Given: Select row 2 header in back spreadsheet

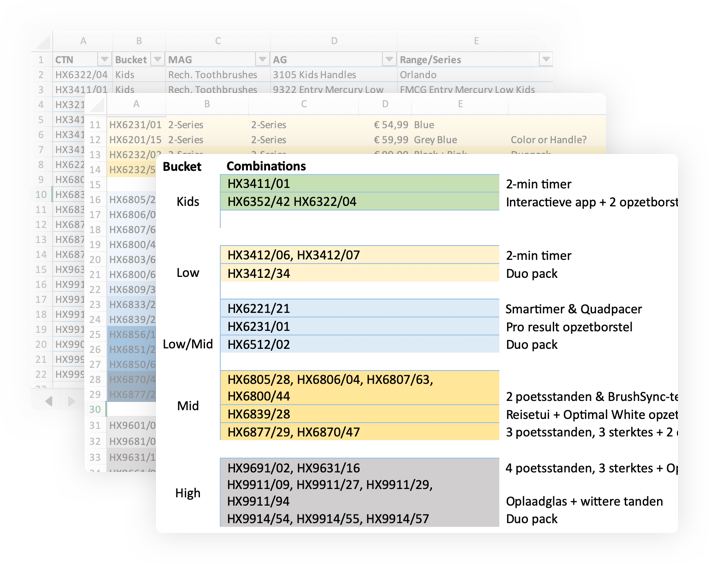Looking at the screenshot, I should tap(41, 75).
